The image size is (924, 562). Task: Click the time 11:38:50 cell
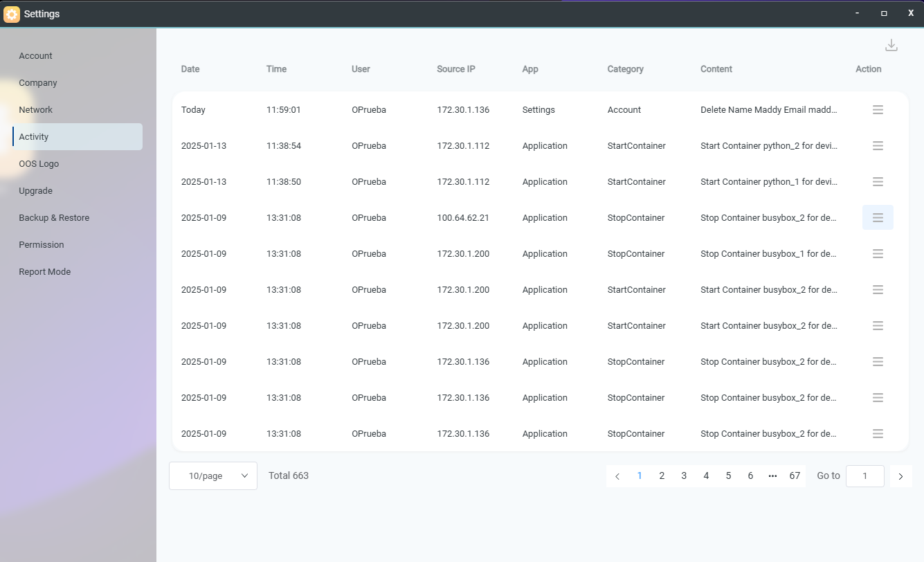(x=284, y=181)
